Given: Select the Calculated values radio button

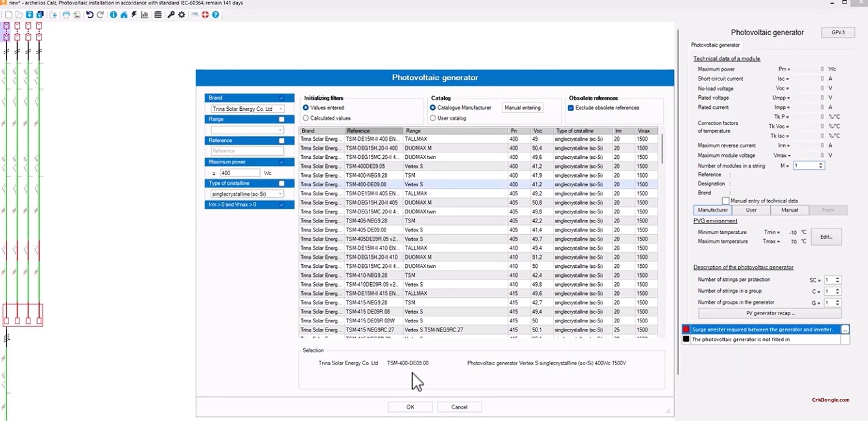Looking at the screenshot, I should (306, 118).
